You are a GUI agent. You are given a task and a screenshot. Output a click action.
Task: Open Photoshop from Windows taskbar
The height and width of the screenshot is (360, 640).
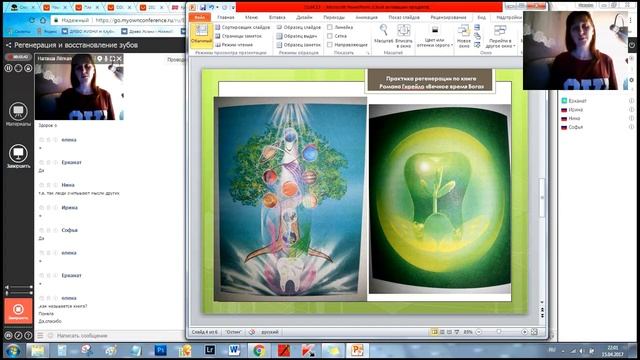[160, 350]
